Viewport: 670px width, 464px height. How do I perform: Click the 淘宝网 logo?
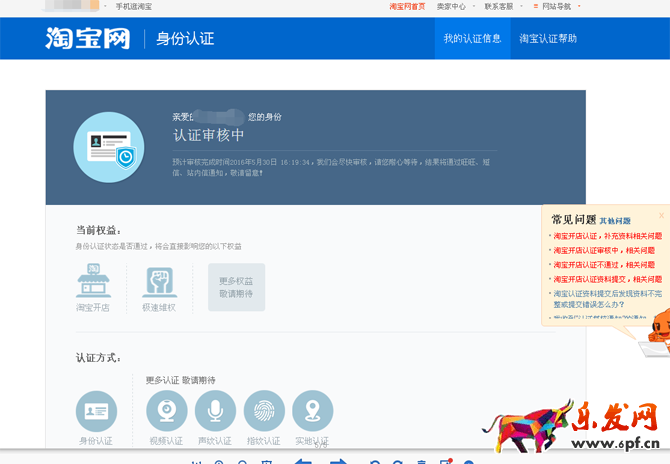(88, 38)
